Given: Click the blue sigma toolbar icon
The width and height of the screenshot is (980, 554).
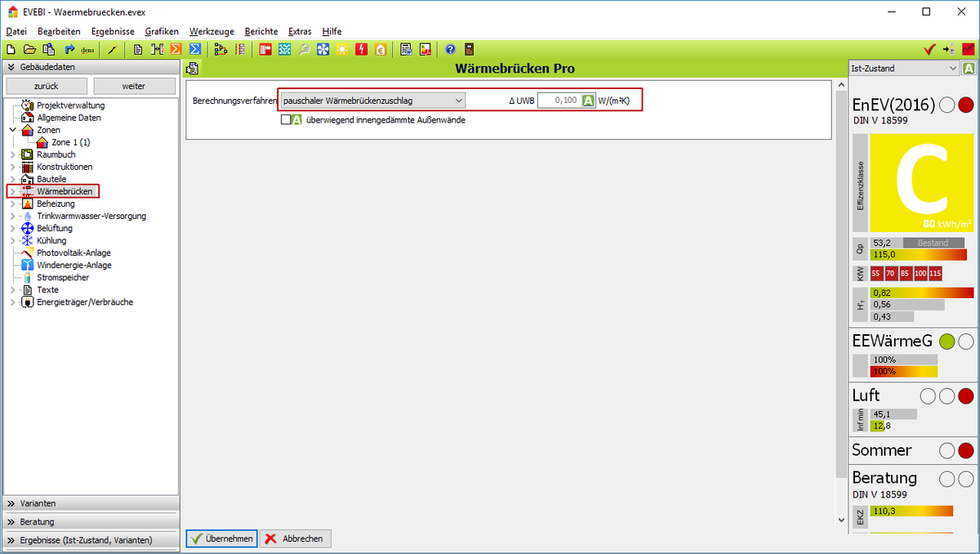Looking at the screenshot, I should 195,49.
